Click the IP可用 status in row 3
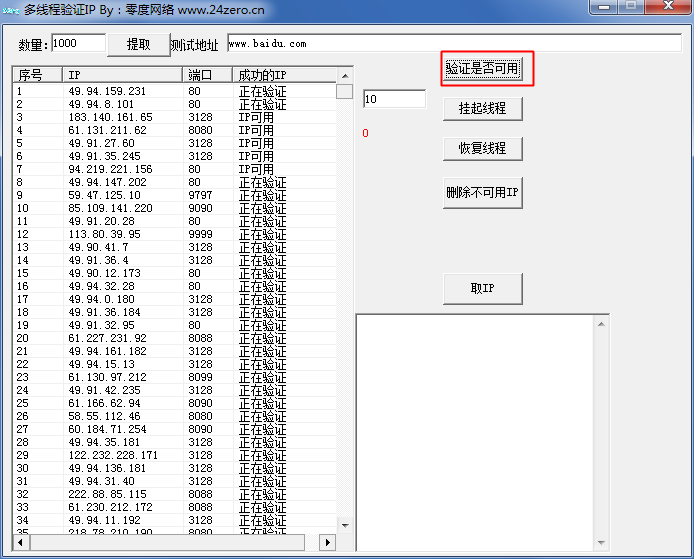Viewport: 694px width, 559px height. [x=256, y=118]
